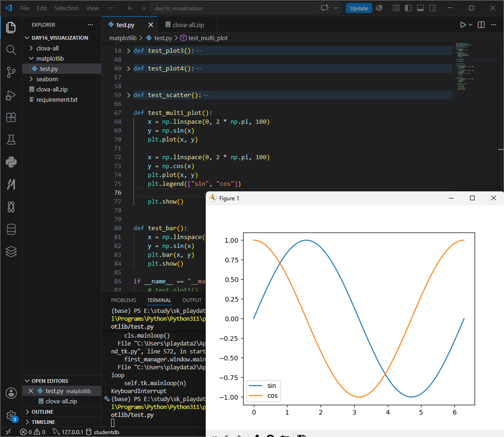Viewport: 504px width, 437px height.
Task: Open the View menu
Action: point(92,8)
